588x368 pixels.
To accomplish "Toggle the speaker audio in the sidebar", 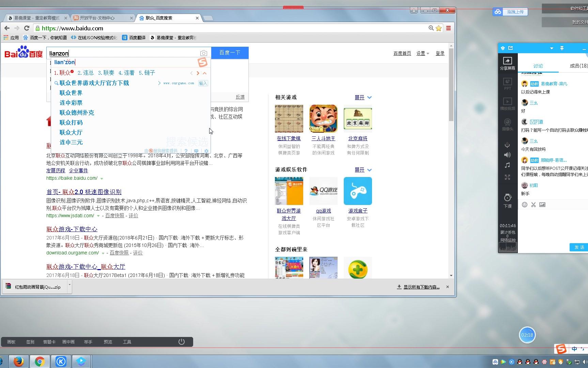I will pyautogui.click(x=507, y=155).
